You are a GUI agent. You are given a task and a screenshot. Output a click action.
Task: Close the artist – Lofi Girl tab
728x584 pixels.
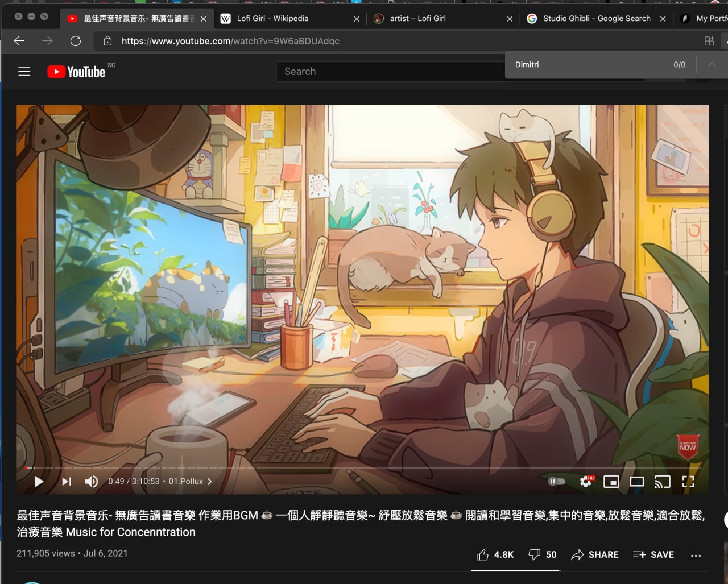click(510, 19)
